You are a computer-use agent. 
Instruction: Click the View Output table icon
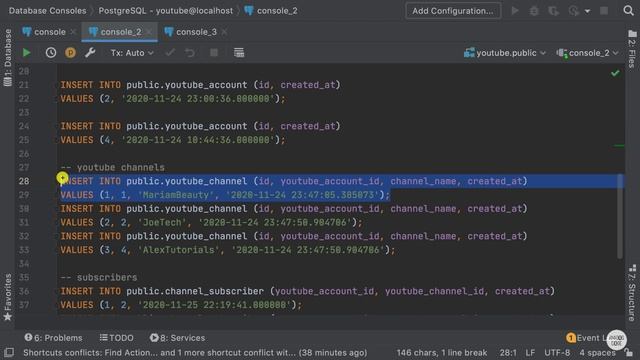[239, 53]
